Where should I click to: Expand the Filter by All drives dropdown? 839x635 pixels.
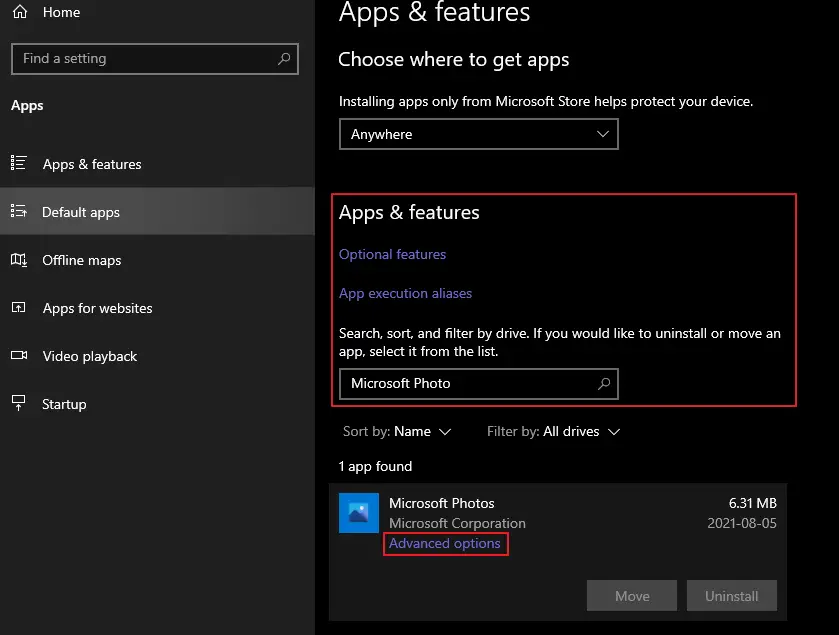point(553,431)
